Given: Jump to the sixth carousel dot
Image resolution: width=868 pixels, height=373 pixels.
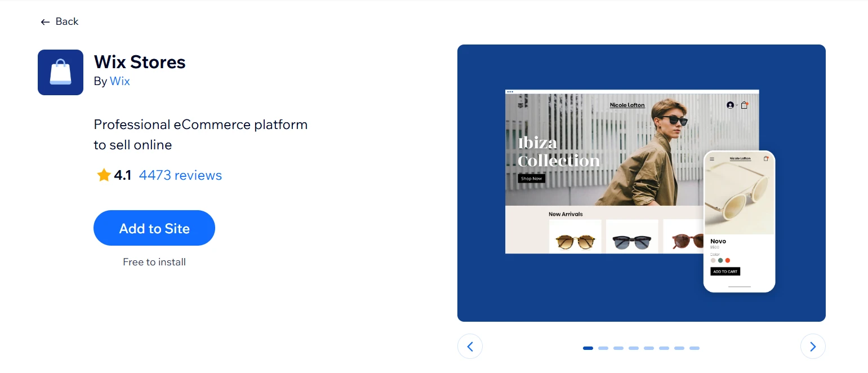Looking at the screenshot, I should (664, 348).
